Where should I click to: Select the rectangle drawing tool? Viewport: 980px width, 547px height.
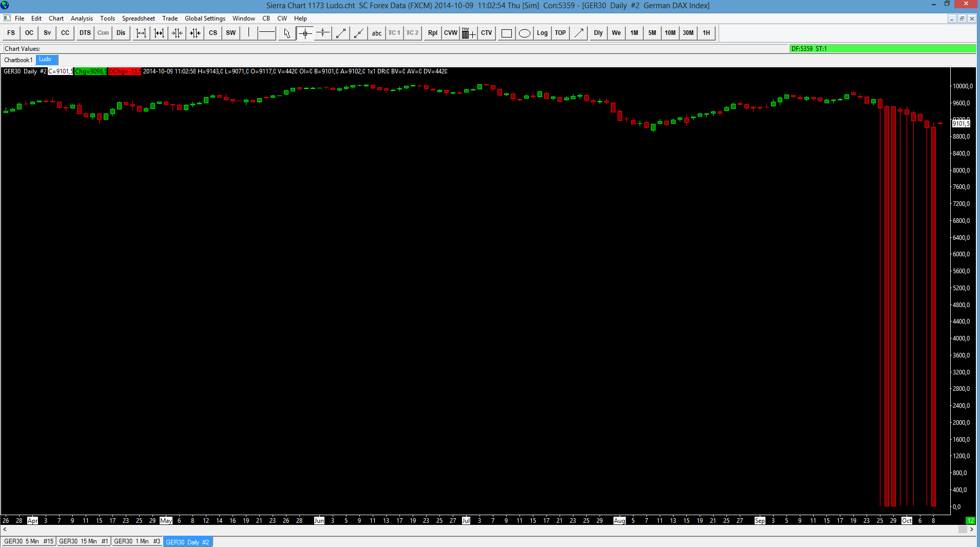tap(507, 33)
